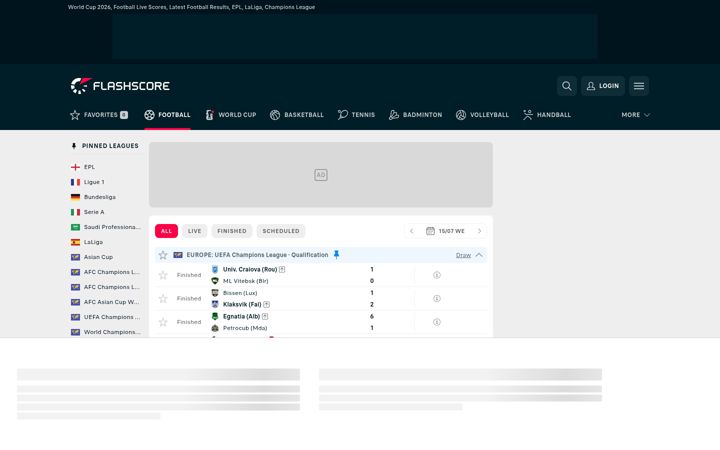The image size is (720, 450).
Task: Favorite the UEFA Champions League Qualification league star
Action: point(163,255)
